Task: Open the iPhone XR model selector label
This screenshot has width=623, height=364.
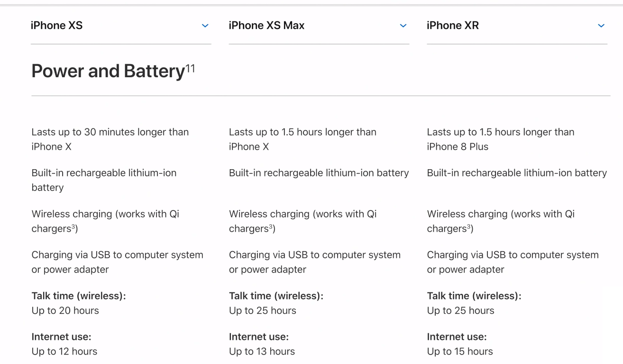Action: point(453,25)
